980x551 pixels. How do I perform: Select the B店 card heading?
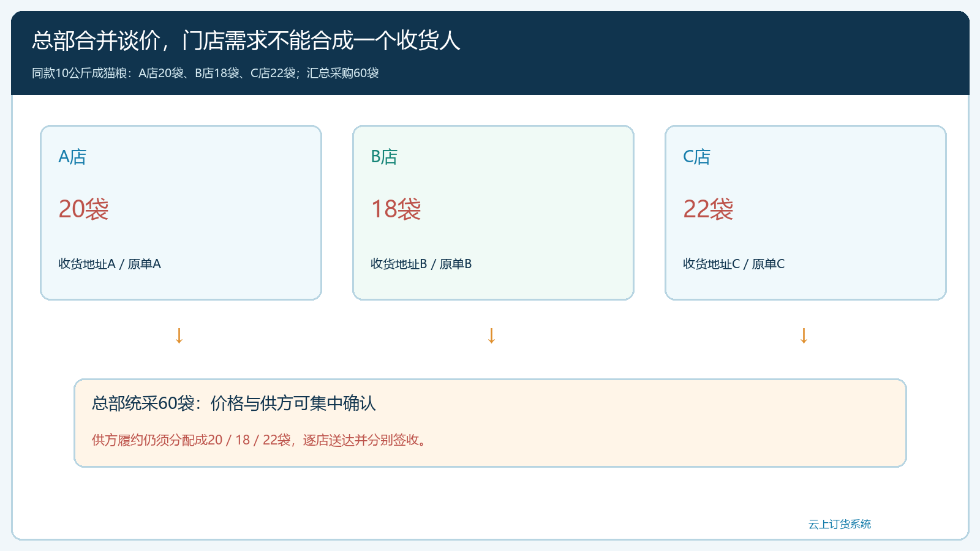click(x=384, y=157)
